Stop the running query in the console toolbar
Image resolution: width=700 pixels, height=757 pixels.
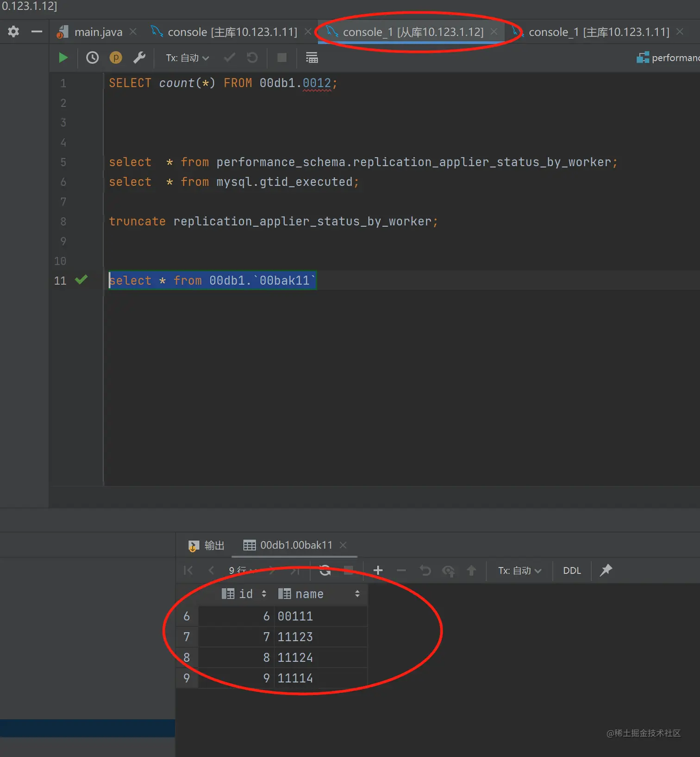281,58
